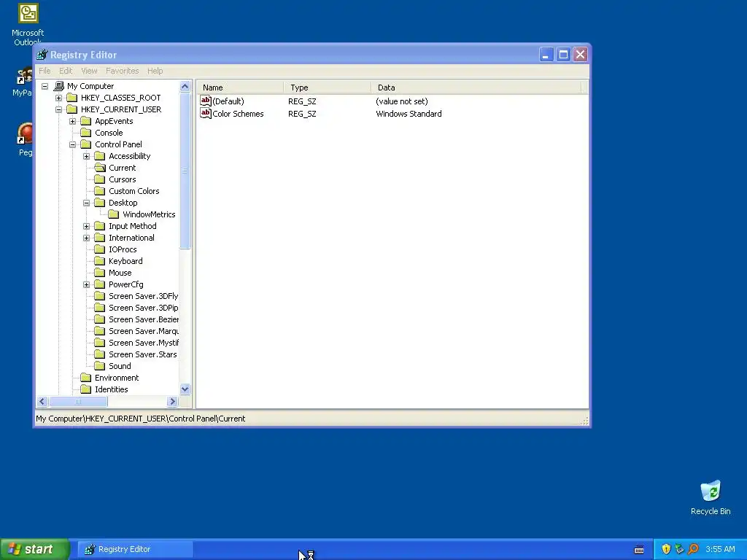This screenshot has width=747, height=560.
Task: Click the magnifier tray icon
Action: coord(693,549)
